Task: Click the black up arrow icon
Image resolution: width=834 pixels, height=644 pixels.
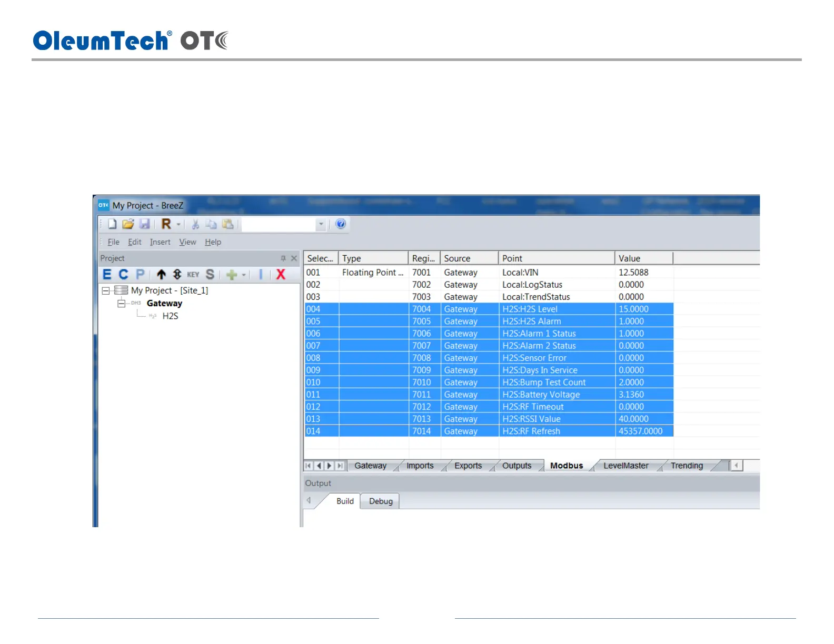Action: 161,274
